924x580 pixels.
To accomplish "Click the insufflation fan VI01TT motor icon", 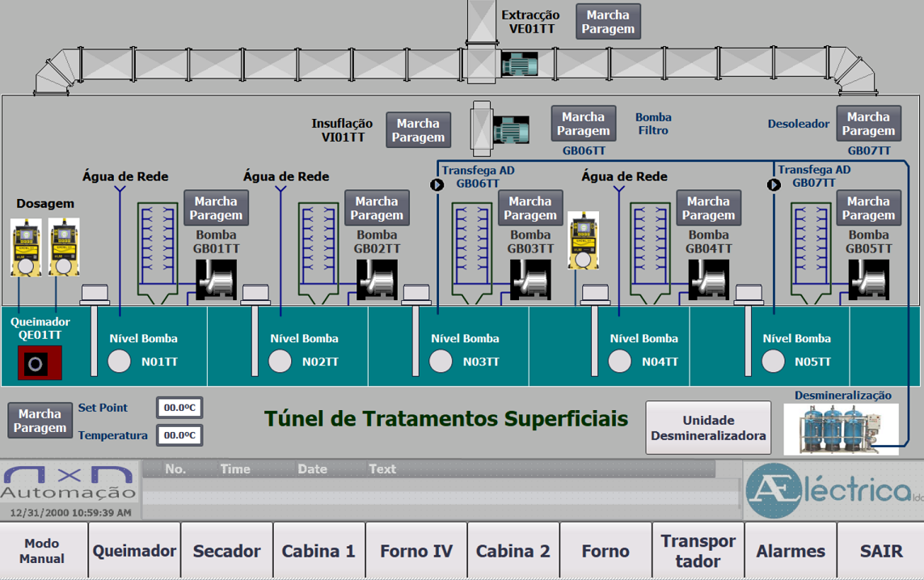I will (511, 130).
